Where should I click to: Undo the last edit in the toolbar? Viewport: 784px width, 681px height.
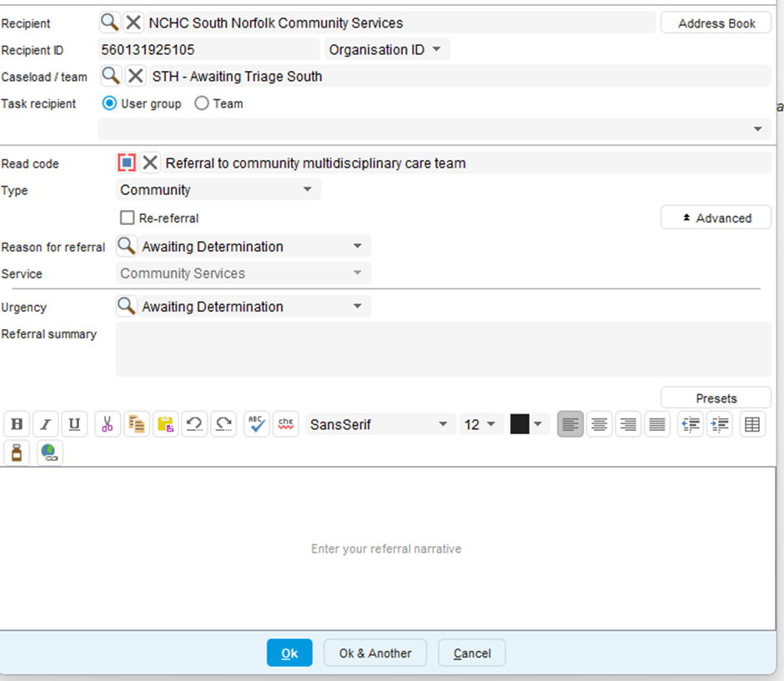click(x=194, y=424)
